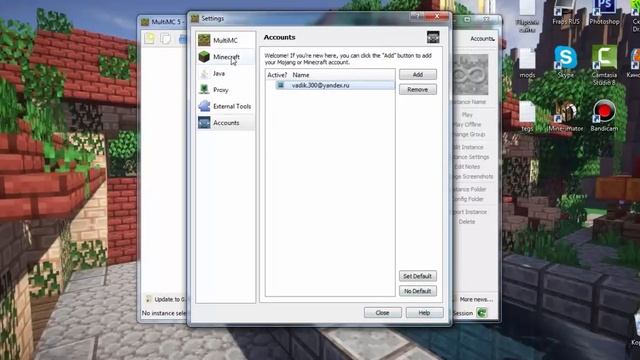Close the Settings dialog via Close button
This screenshot has width=640, height=360.
(382, 313)
